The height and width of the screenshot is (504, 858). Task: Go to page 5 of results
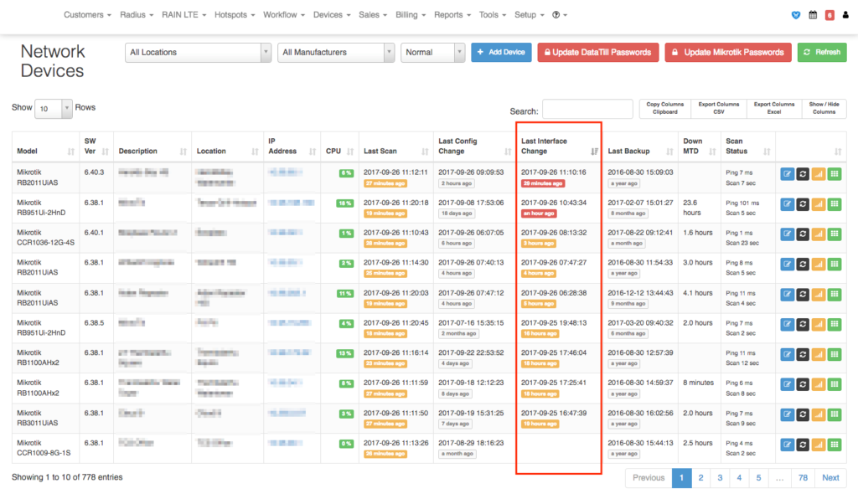(758, 478)
